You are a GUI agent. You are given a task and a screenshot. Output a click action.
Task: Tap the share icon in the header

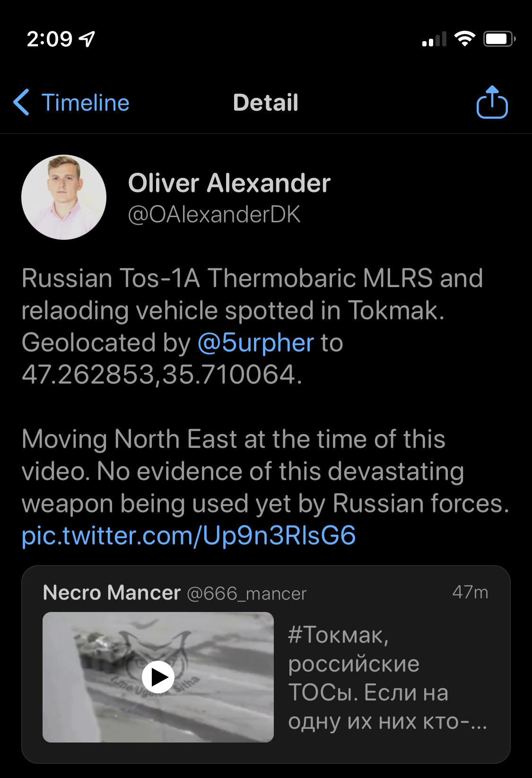click(492, 102)
